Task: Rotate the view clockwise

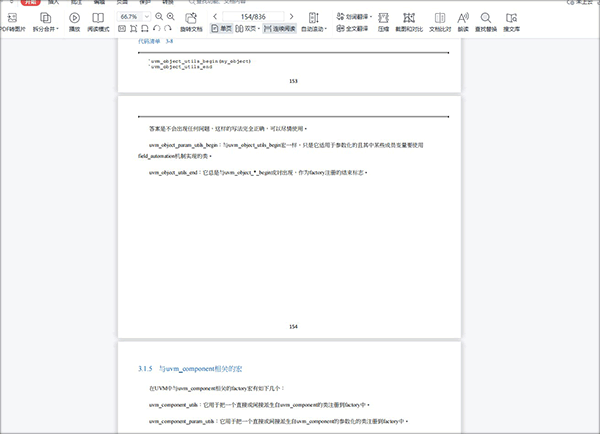Action: tap(168, 29)
